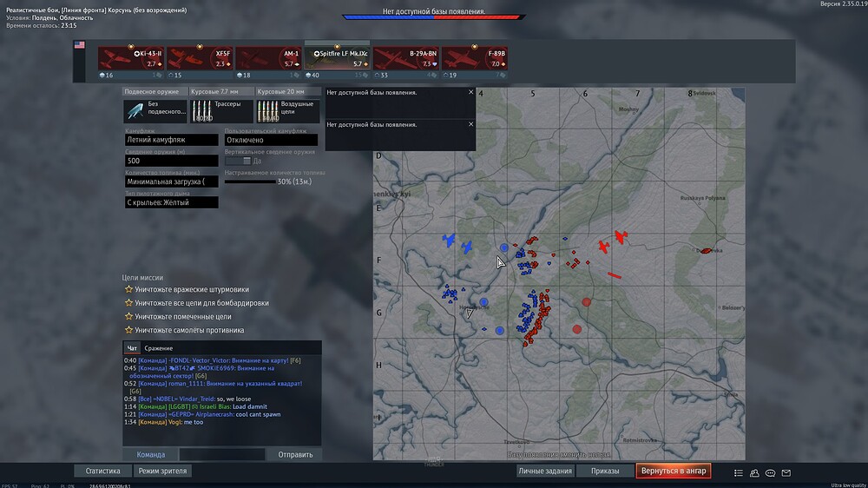Click star beside 'Уничтожьте помеченные цели'

coord(128,316)
